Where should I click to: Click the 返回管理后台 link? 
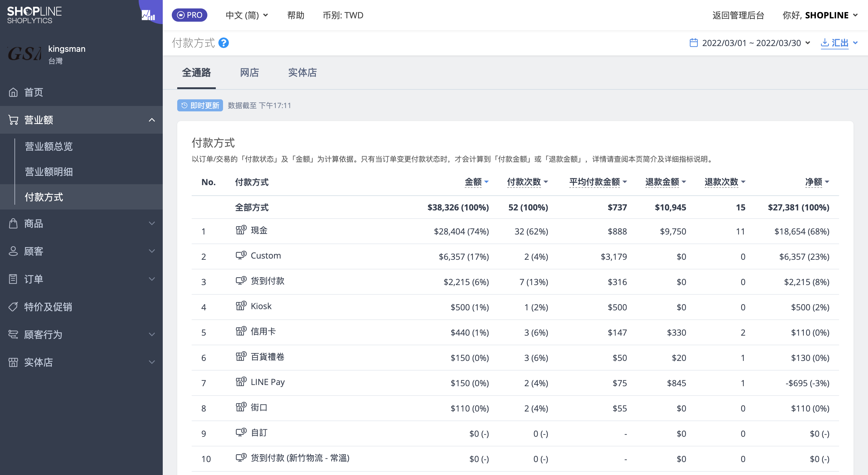click(738, 15)
